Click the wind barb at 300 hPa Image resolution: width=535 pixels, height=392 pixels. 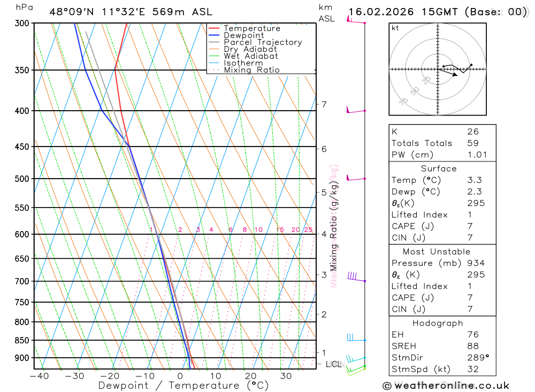[x=356, y=20]
